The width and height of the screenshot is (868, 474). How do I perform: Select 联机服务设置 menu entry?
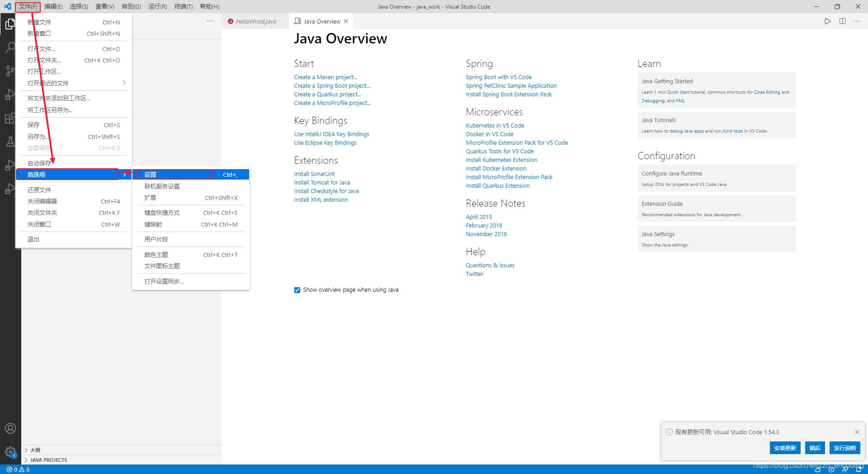pyautogui.click(x=190, y=186)
